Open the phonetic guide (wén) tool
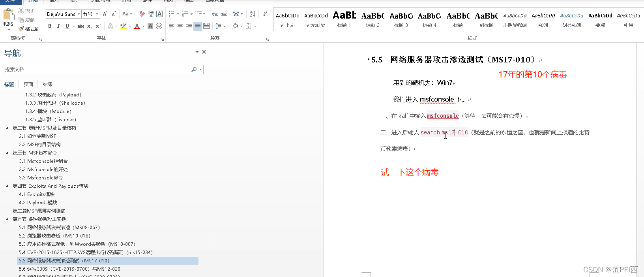 (151, 14)
